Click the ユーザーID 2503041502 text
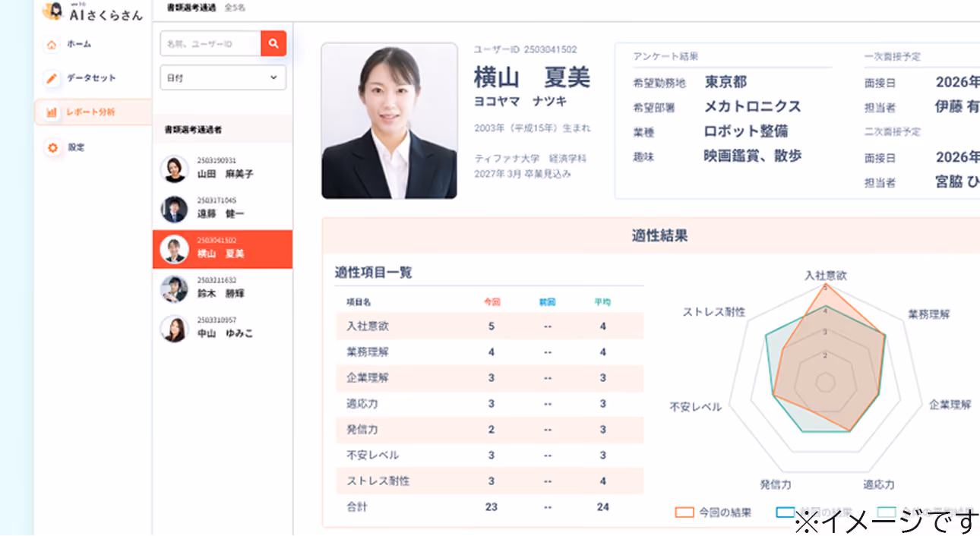The width and height of the screenshot is (980, 536). 525,49
